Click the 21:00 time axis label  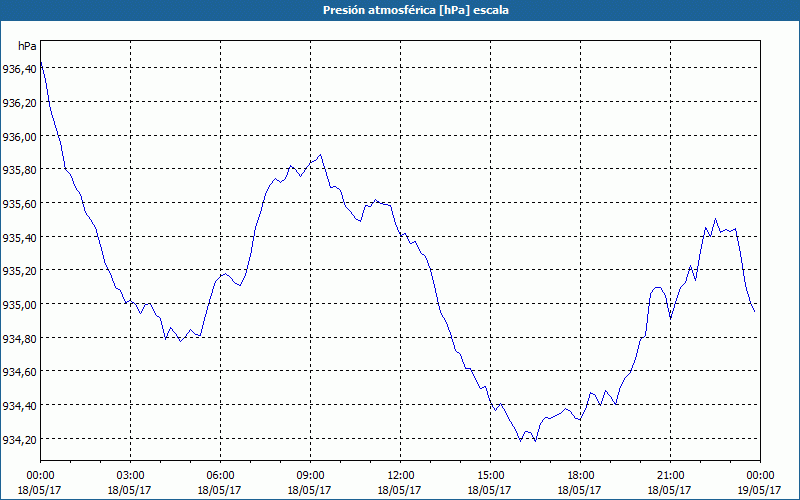pos(670,475)
